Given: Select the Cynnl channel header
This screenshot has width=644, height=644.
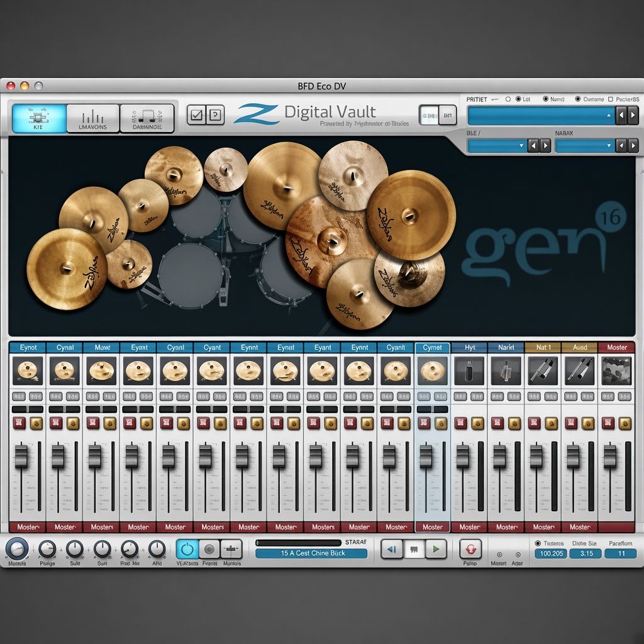Looking at the screenshot, I should coord(175,347).
